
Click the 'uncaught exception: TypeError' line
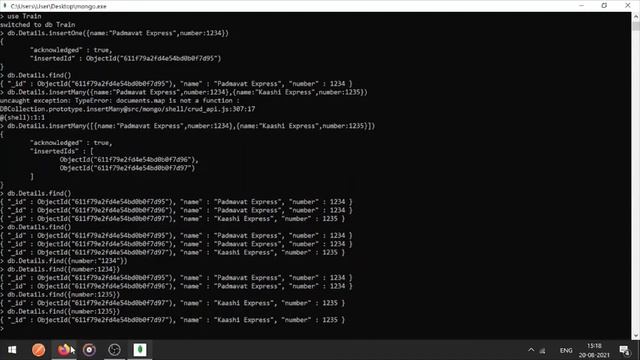tap(120, 100)
